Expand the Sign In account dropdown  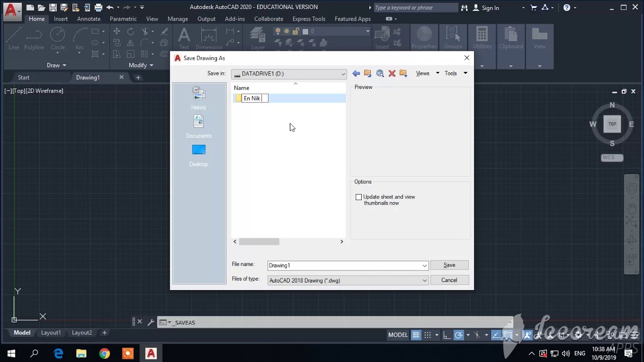[x=523, y=8]
